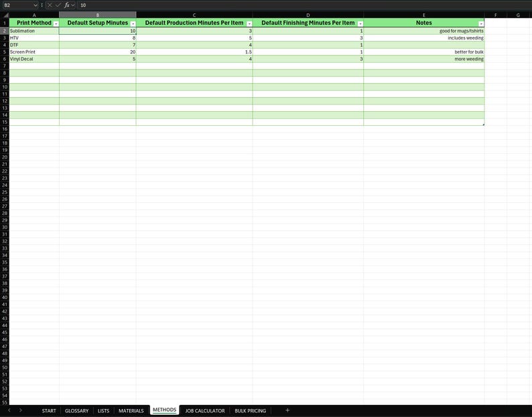Click the cancel (X) icon in formula bar
This screenshot has height=417, width=532.
50,5
